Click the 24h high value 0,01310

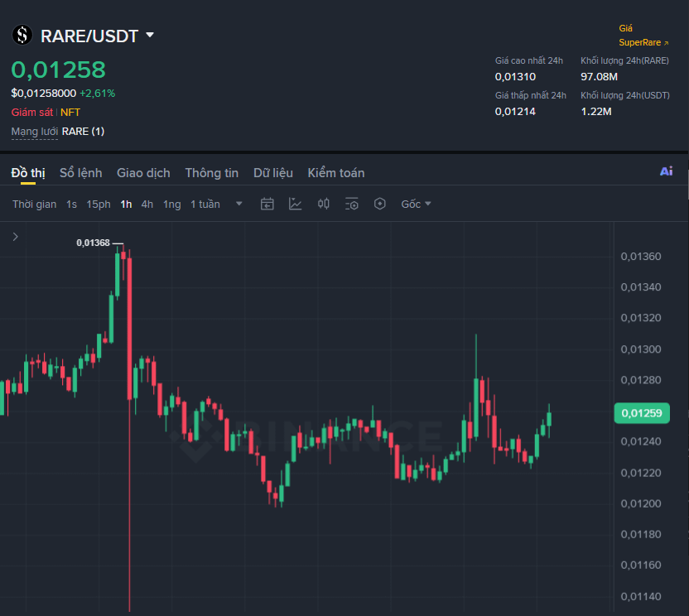click(x=515, y=77)
